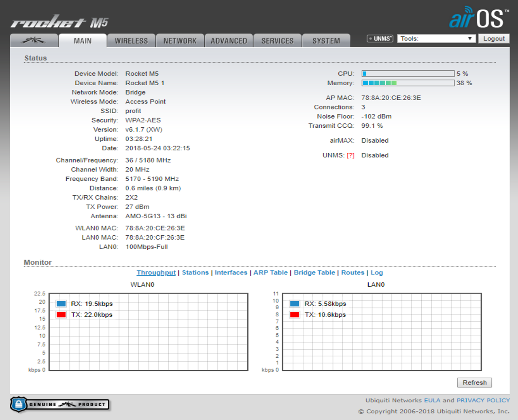Click the UNMS badge icon
The width and height of the screenshot is (518, 420).
tap(380, 39)
